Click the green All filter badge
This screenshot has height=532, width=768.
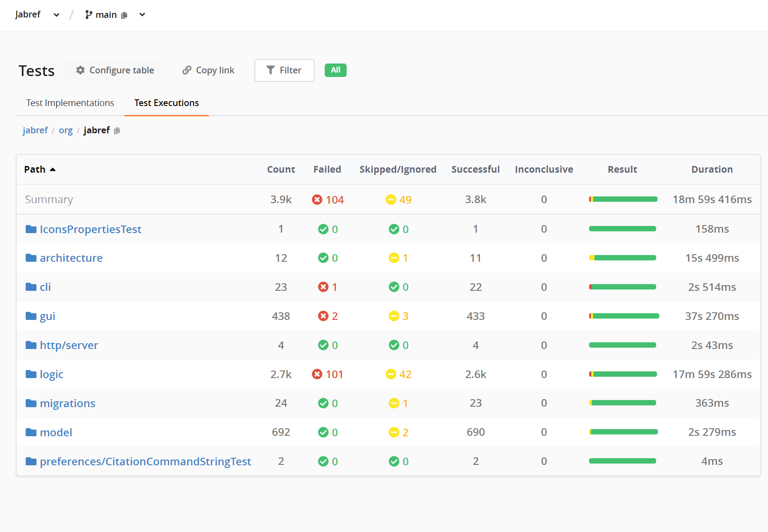tap(335, 70)
